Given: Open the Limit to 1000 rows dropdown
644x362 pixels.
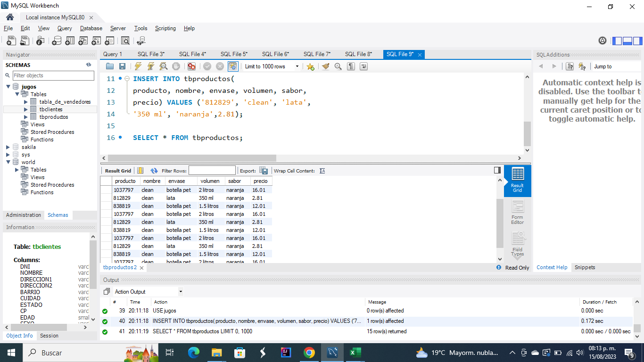Looking at the screenshot, I should [x=272, y=66].
